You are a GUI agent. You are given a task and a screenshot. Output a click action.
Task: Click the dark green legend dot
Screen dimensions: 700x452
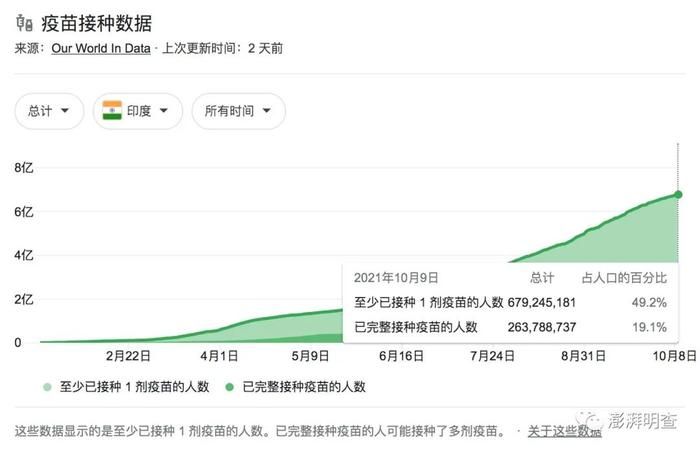(x=229, y=387)
